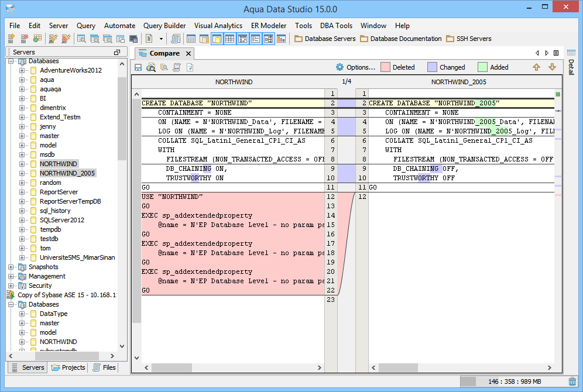Select Copy of Sybase ASE 15 server
This screenshot has width=583, height=392.
point(67,295)
